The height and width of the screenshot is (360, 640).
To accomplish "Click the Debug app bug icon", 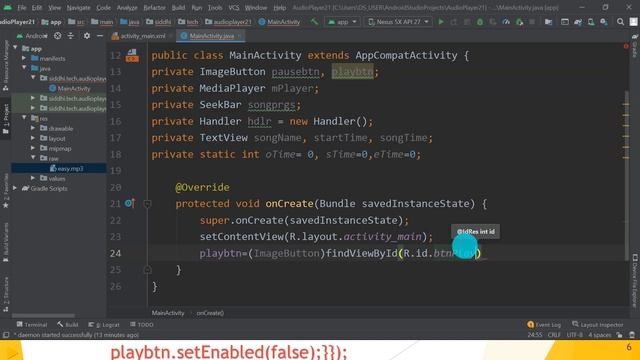I will point(480,22).
